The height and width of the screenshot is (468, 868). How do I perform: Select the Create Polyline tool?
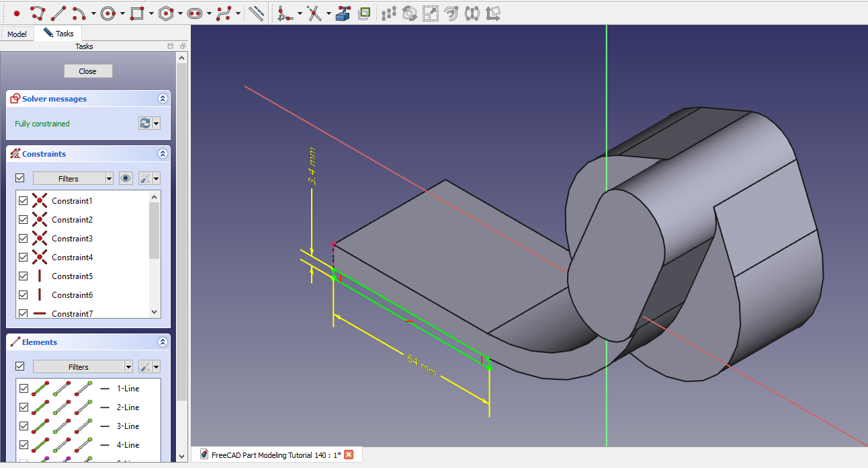38,13
